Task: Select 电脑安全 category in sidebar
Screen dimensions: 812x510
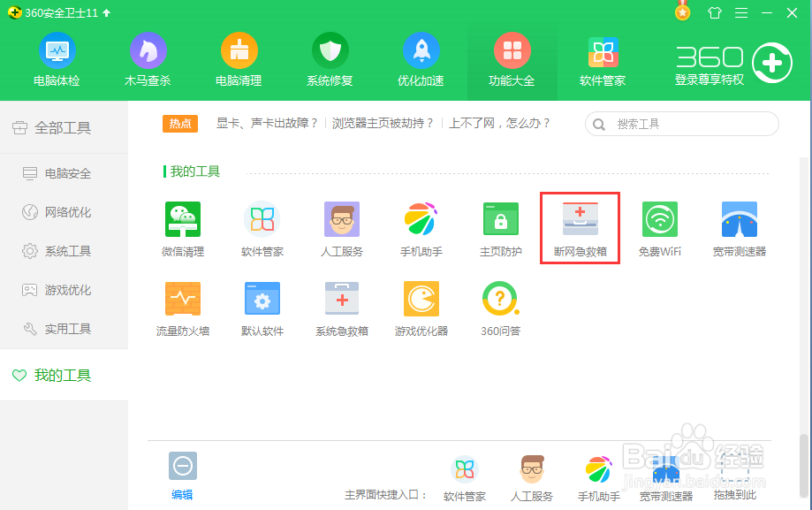Action: tap(64, 173)
